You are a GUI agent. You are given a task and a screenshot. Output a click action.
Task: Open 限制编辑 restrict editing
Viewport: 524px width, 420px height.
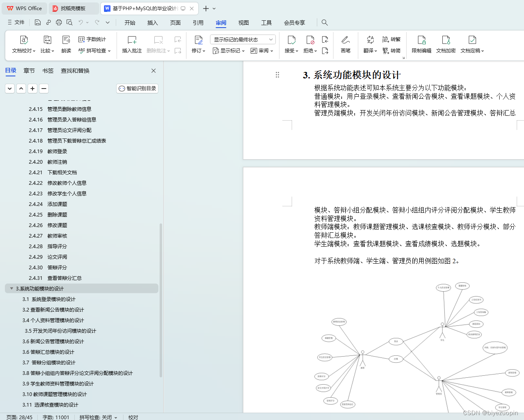tap(422, 44)
